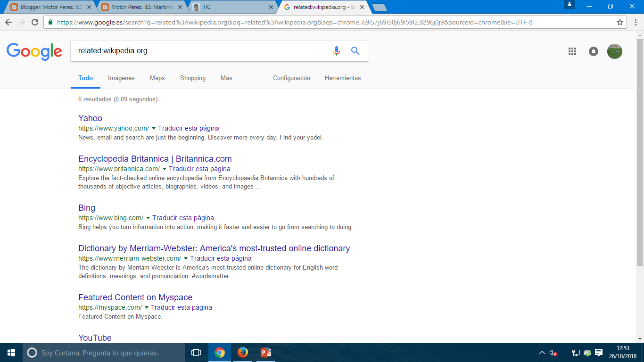Viewport: 644px width, 362px height.
Task: Open the network tray icon
Action: pyautogui.click(x=576, y=353)
